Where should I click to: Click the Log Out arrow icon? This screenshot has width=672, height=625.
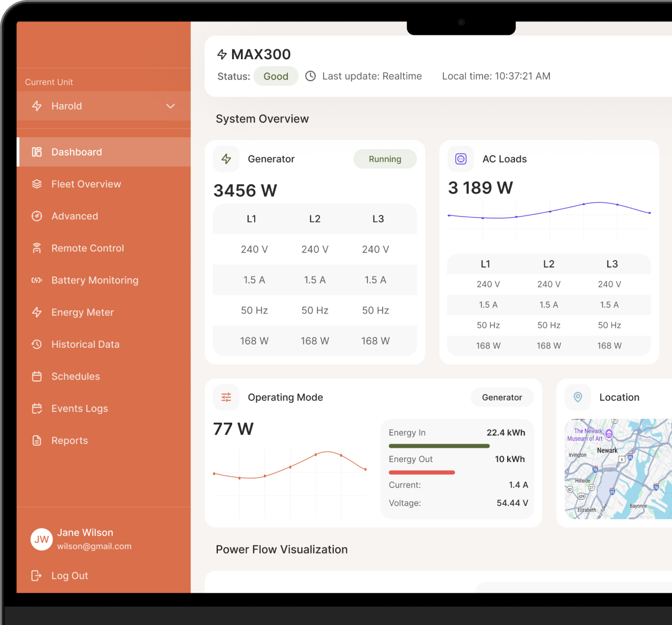point(37,575)
